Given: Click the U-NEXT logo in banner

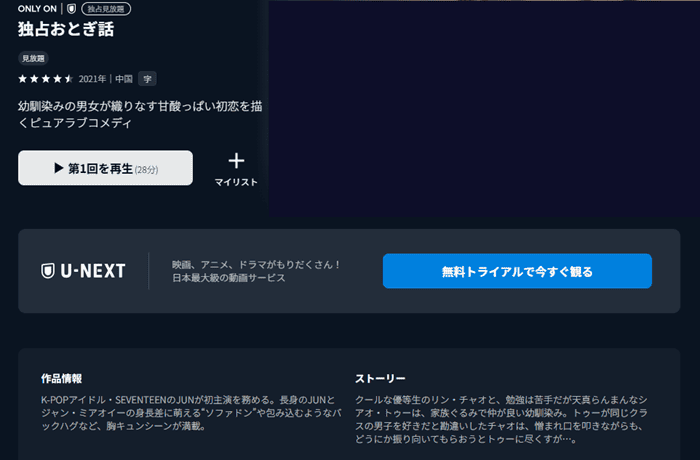Looking at the screenshot, I should coord(83,271).
